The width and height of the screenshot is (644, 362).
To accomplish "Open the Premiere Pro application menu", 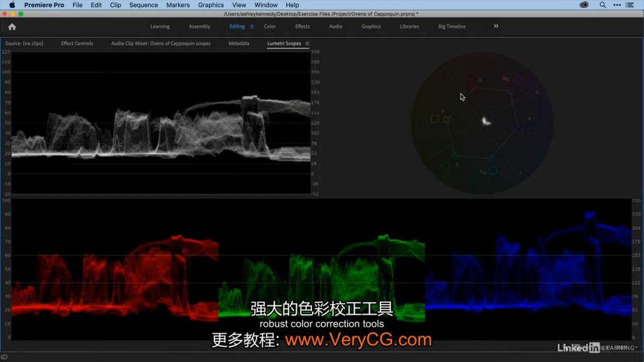I will 44,5.
